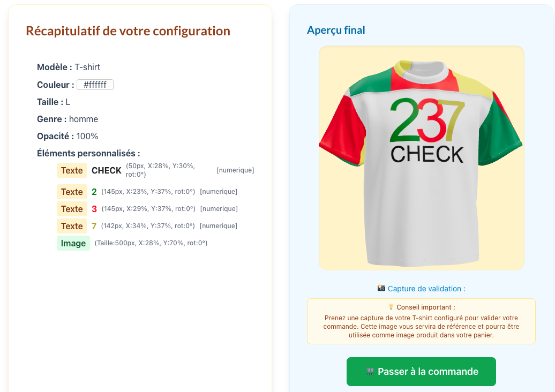Click the Aperçu final heading
Image resolution: width=555 pixels, height=392 pixels.
[336, 30]
